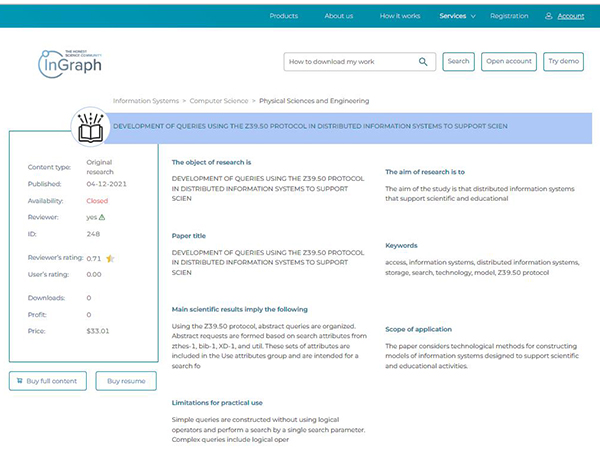Go to the About us page
Screen dimensions: 600x452
coord(339,16)
